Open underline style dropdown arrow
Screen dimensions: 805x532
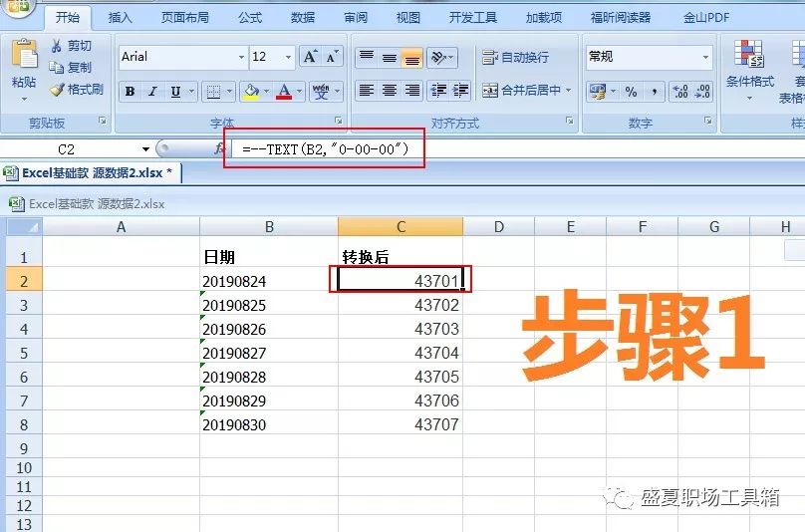click(x=191, y=92)
